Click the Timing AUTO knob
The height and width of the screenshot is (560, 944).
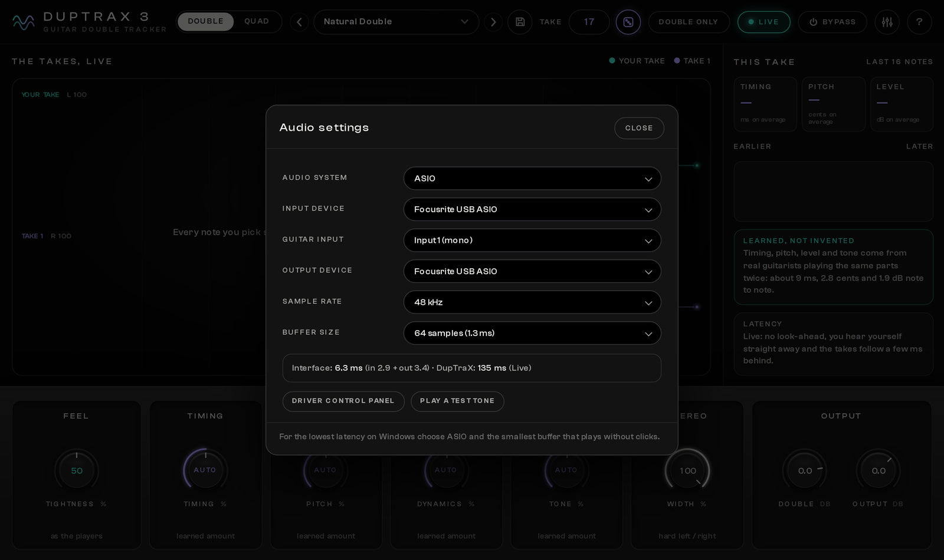pyautogui.click(x=205, y=470)
